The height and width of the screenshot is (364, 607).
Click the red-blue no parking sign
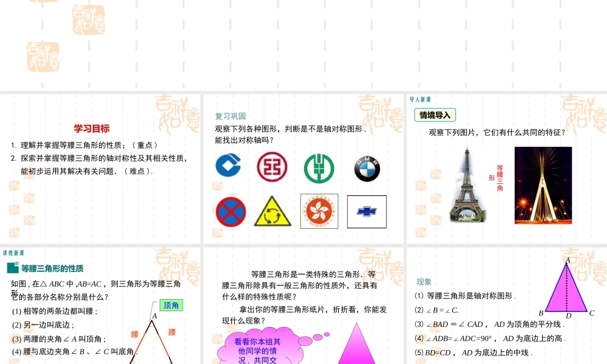click(x=231, y=212)
